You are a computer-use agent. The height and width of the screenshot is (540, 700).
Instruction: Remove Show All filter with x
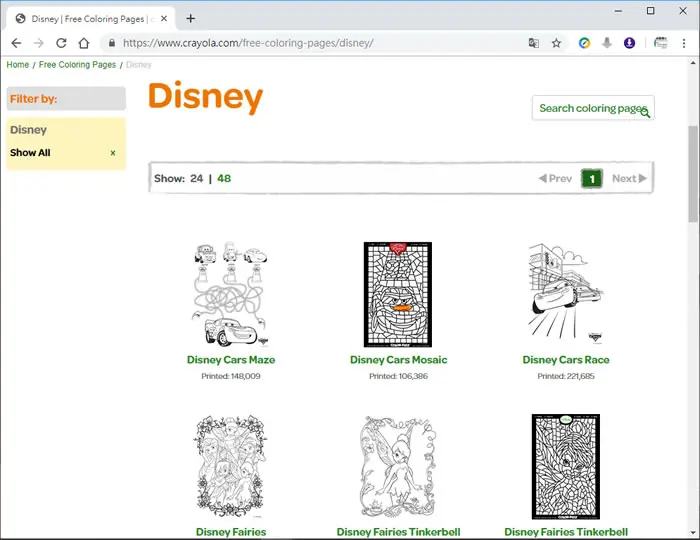tap(113, 153)
